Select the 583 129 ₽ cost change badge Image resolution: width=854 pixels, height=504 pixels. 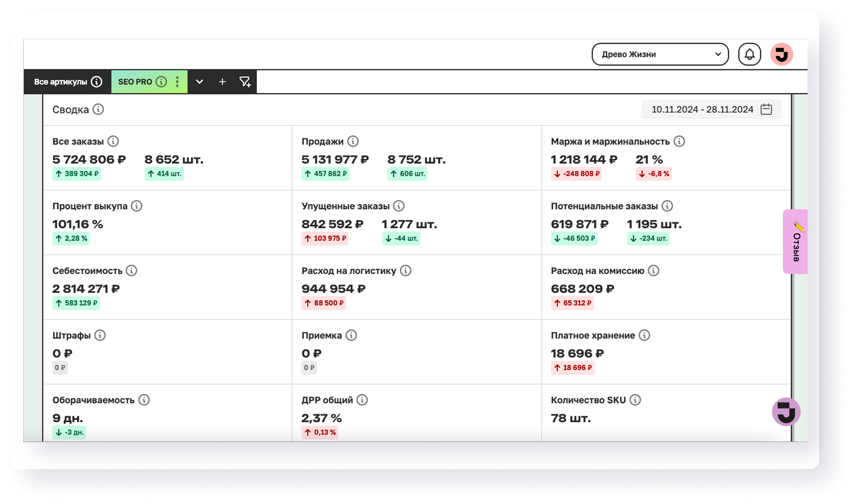[x=76, y=303]
